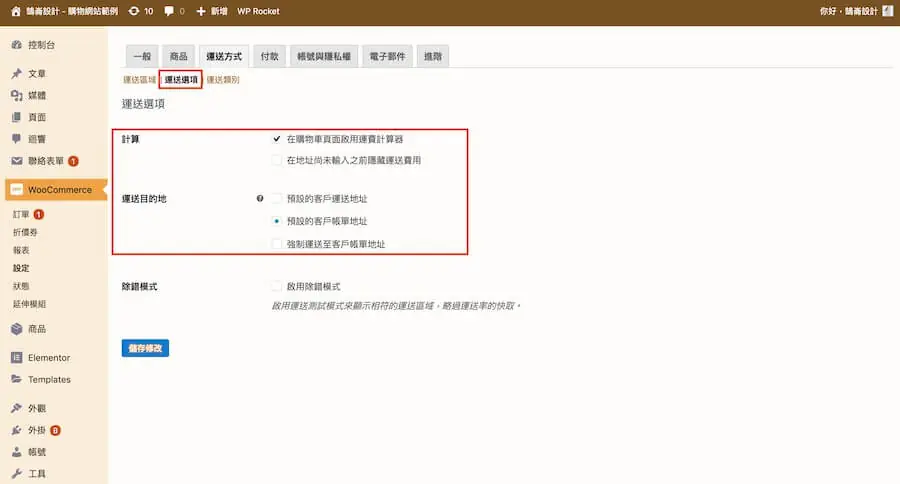Viewport: 900px width, 484px height.
Task: Switch to the 帳號與隱私權 settings tab
Action: point(324,56)
